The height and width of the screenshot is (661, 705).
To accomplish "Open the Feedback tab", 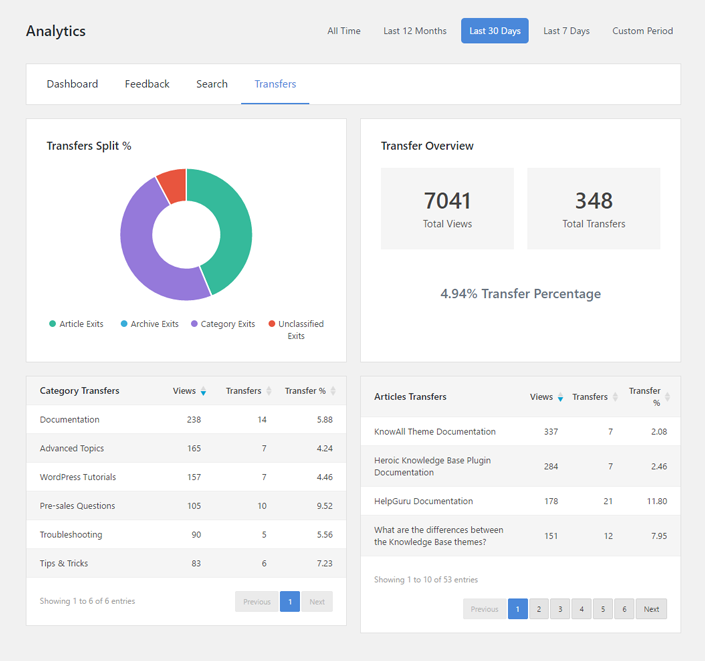I will [147, 84].
